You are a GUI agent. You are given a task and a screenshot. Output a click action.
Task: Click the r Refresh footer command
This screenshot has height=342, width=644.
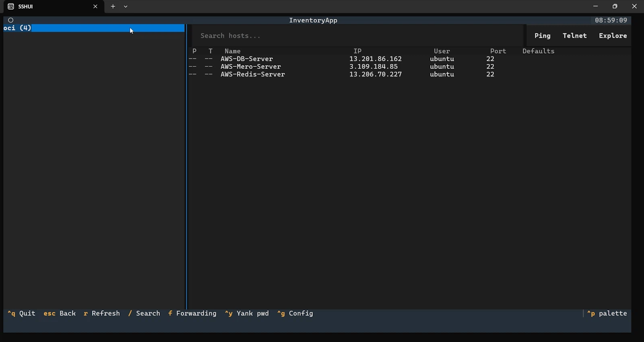coord(102,313)
